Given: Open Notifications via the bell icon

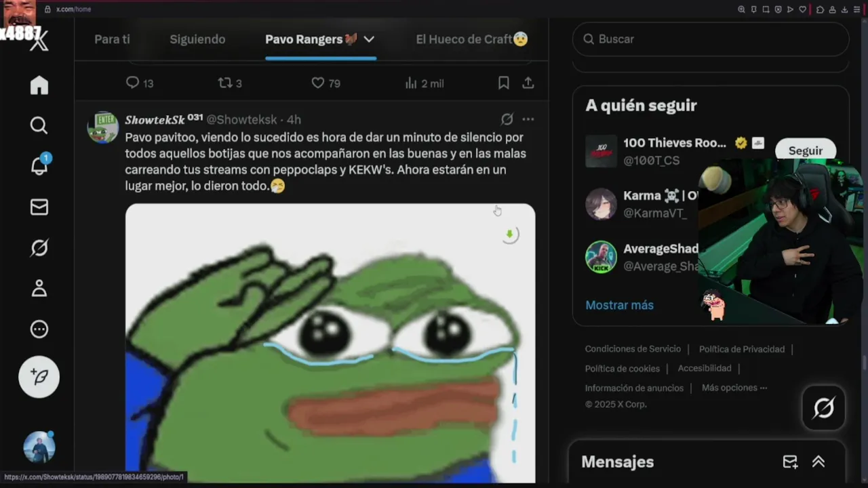Looking at the screenshot, I should coord(39,166).
